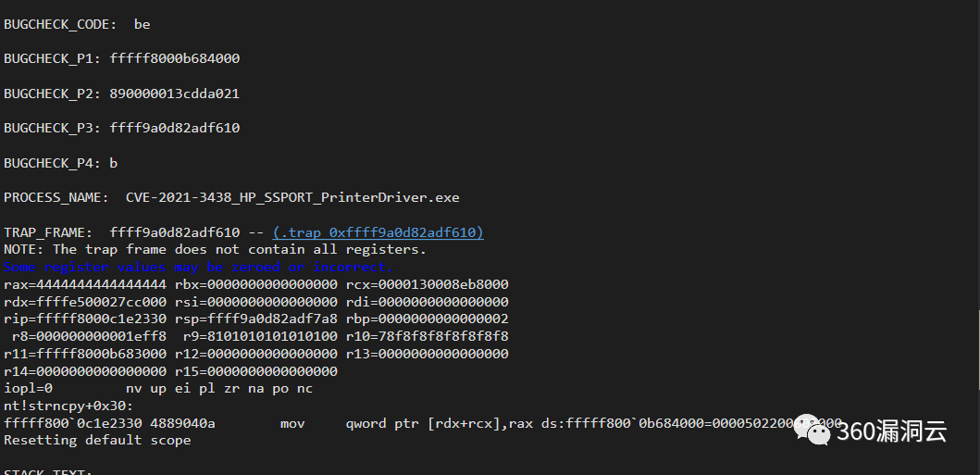The height and width of the screenshot is (475, 980).
Task: Click the nt!strncpy+0x30 symbol line
Action: click(x=68, y=406)
